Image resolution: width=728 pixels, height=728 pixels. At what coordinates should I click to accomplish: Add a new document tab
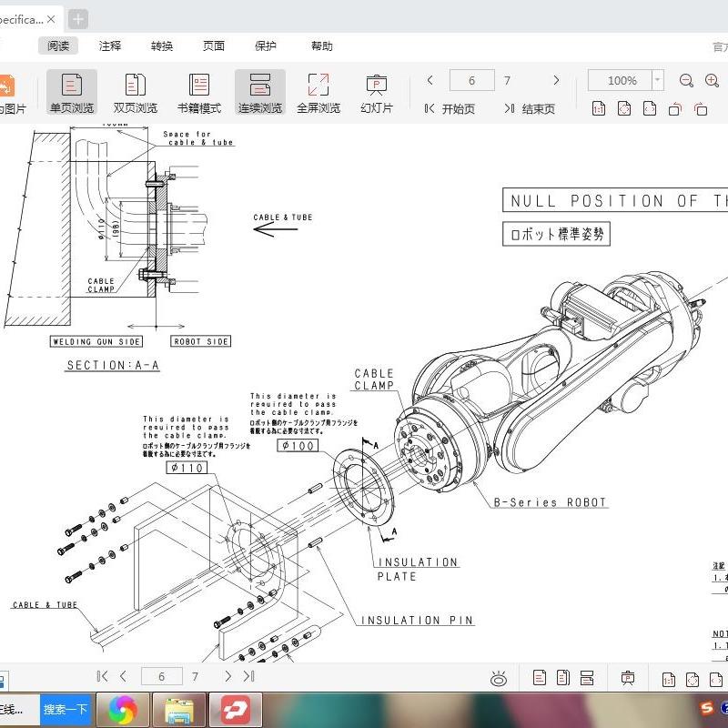(x=78, y=19)
